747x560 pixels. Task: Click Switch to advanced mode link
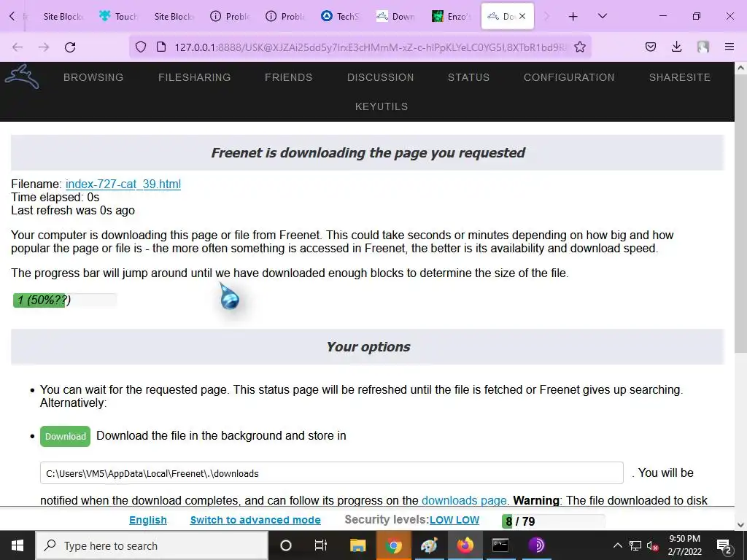pos(255,520)
